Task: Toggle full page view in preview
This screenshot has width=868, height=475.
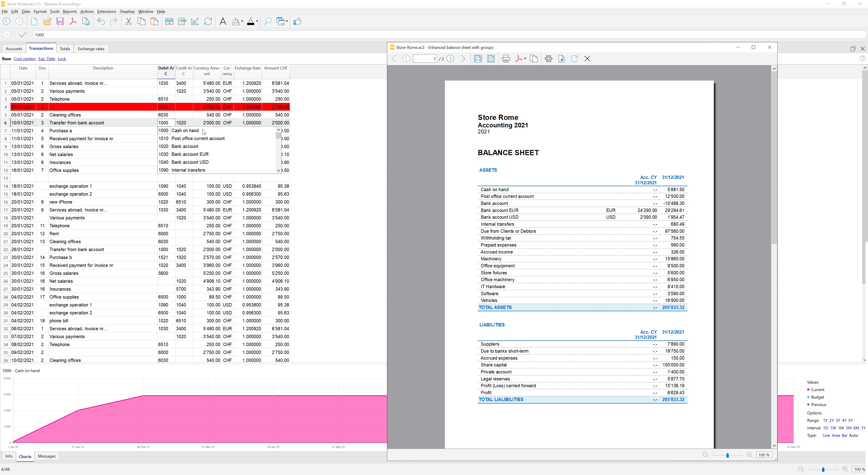Action: [x=491, y=59]
